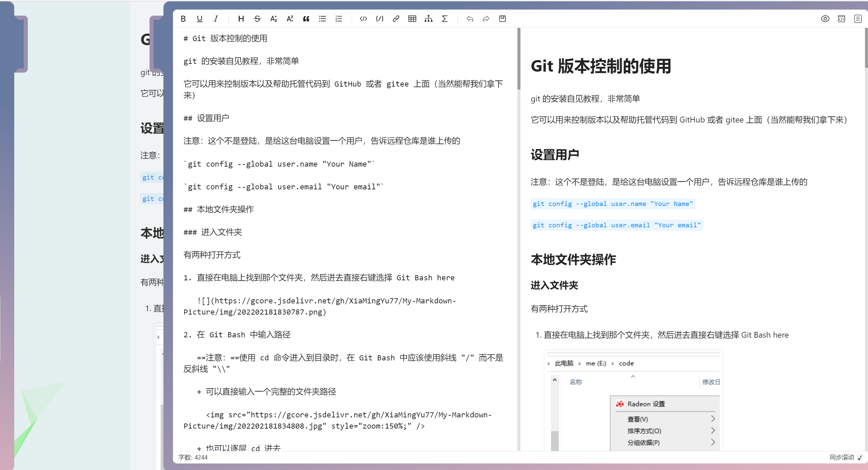Save the document with save icon
Viewport: 868px width, 470px height.
point(502,19)
